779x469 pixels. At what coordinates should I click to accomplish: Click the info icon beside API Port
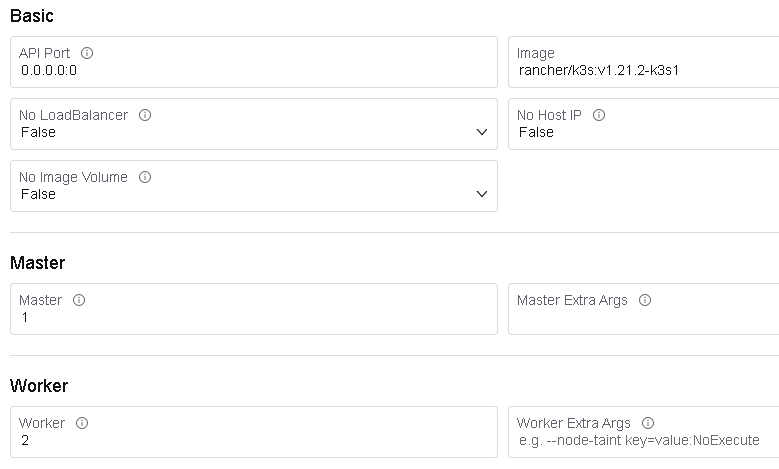pyautogui.click(x=87, y=53)
